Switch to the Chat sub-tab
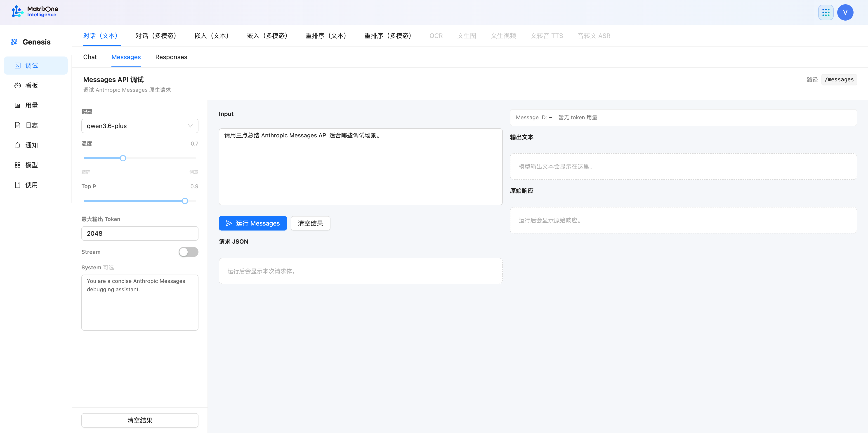The height and width of the screenshot is (433, 868). [90, 57]
